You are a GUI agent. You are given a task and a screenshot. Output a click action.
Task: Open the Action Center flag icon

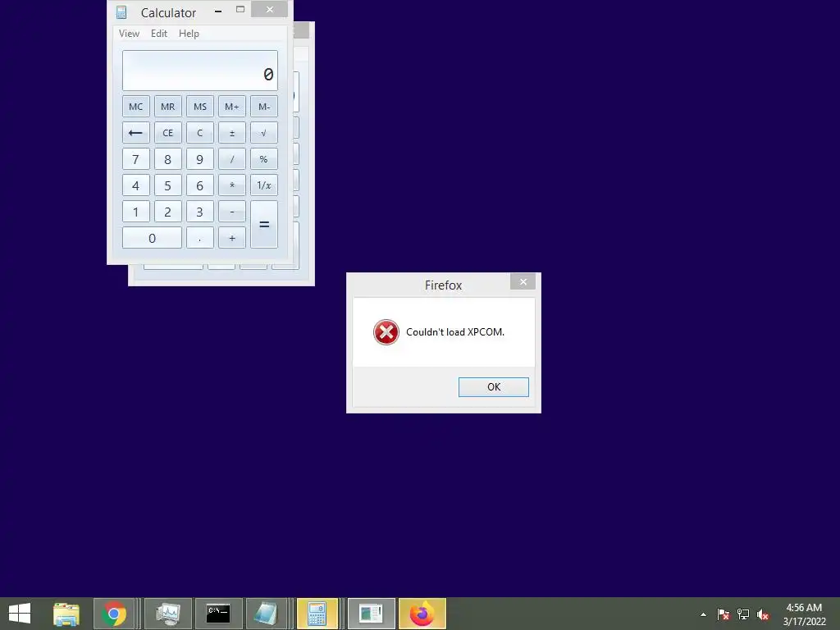tap(724, 614)
